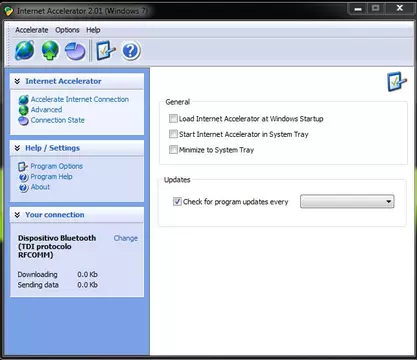
Task: Enable Load Internet Accelerator at Windows Startup
Action: pos(173,119)
